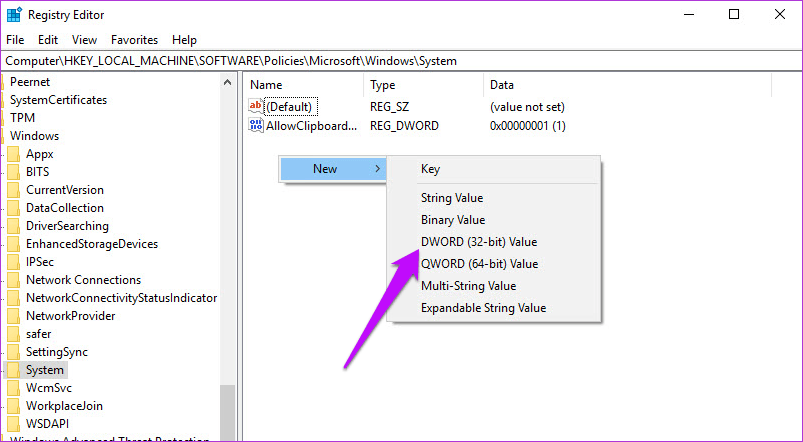The image size is (803, 442).
Task: Click the Registry Editor app icon in title bar
Action: click(16, 15)
